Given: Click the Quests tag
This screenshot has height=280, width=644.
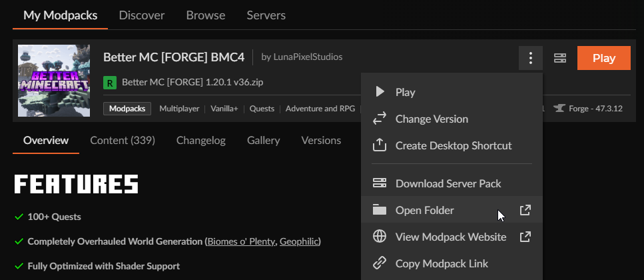Looking at the screenshot, I should pyautogui.click(x=262, y=109).
